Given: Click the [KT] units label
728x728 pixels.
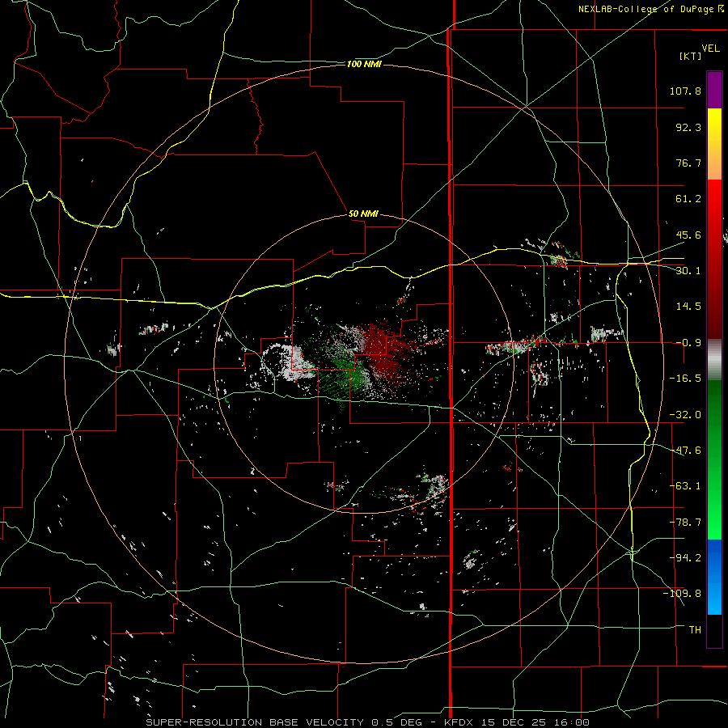Looking at the screenshot, I should pyautogui.click(x=690, y=56).
